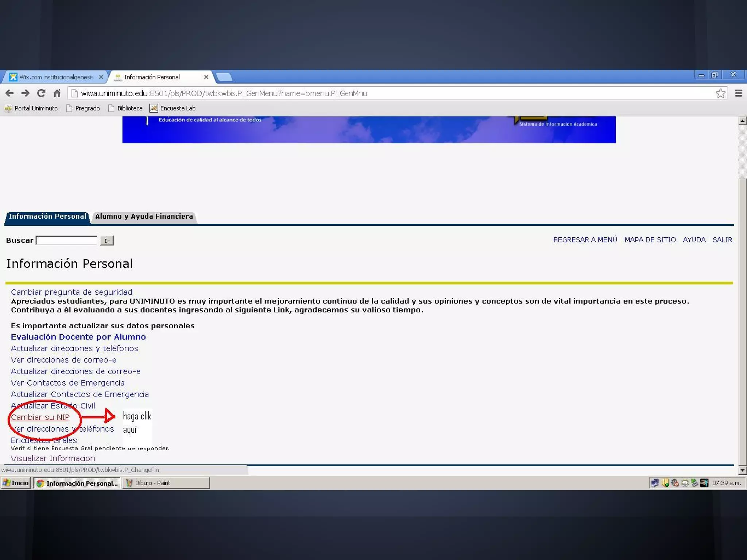Bookmark this page with the star icon
This screenshot has width=747, height=560.
720,93
